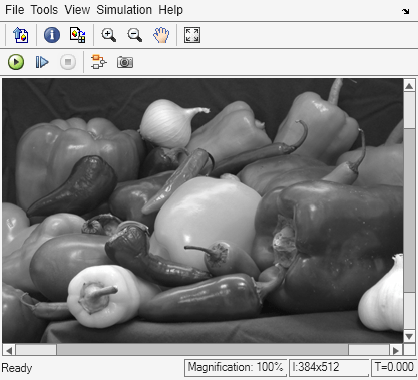Click the horizontal scrollbar right arrow
418x380 pixels.
click(396, 350)
